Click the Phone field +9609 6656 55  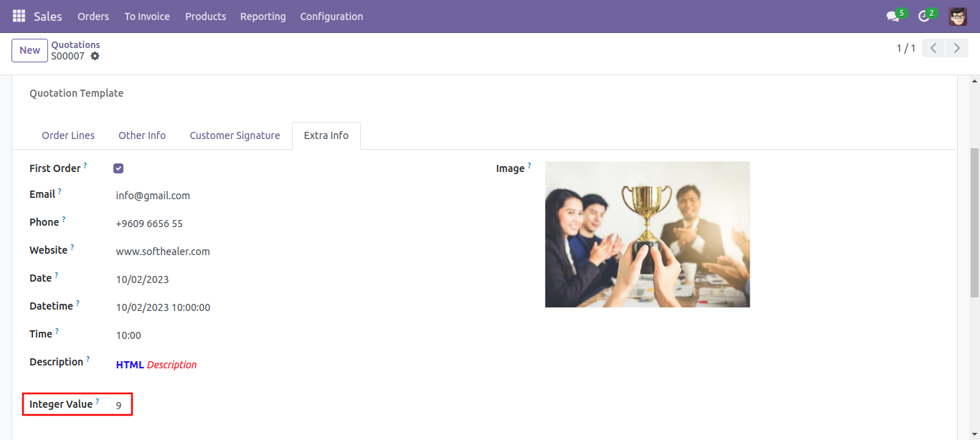(149, 224)
